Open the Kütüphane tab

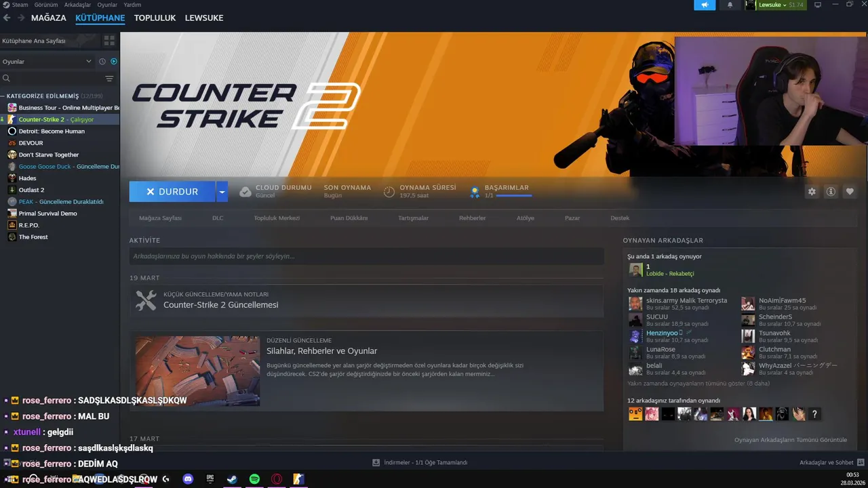pos(100,18)
